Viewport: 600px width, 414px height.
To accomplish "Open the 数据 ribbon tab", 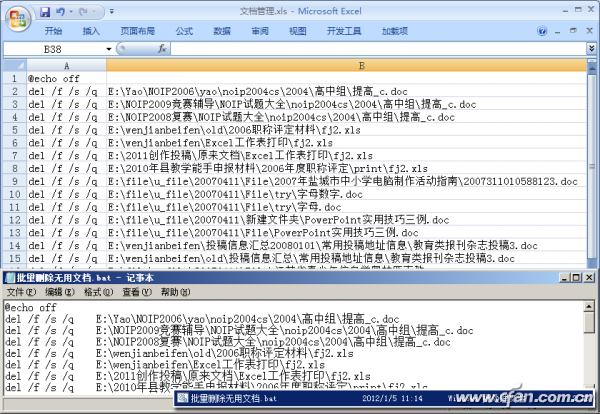I will 222,31.
